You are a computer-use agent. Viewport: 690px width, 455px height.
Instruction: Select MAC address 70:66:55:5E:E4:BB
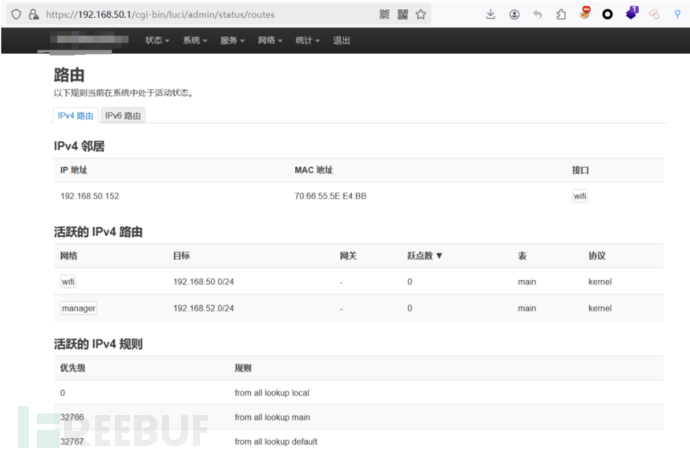tap(330, 196)
